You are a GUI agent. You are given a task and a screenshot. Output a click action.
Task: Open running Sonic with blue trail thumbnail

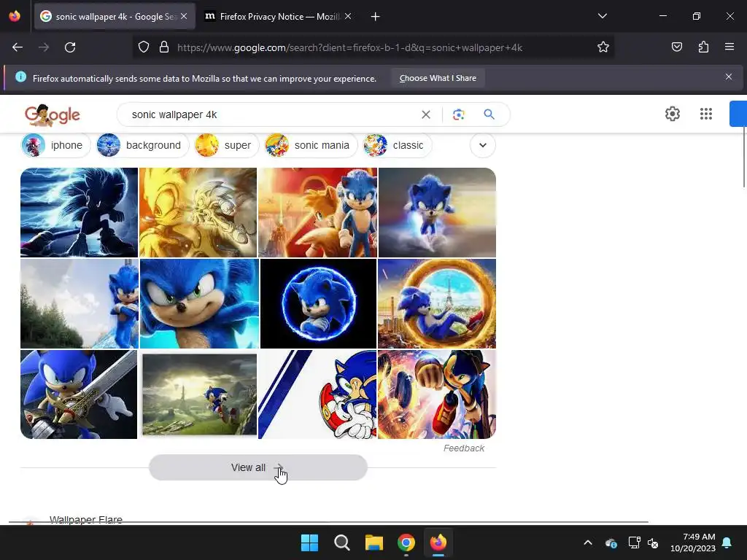click(437, 212)
